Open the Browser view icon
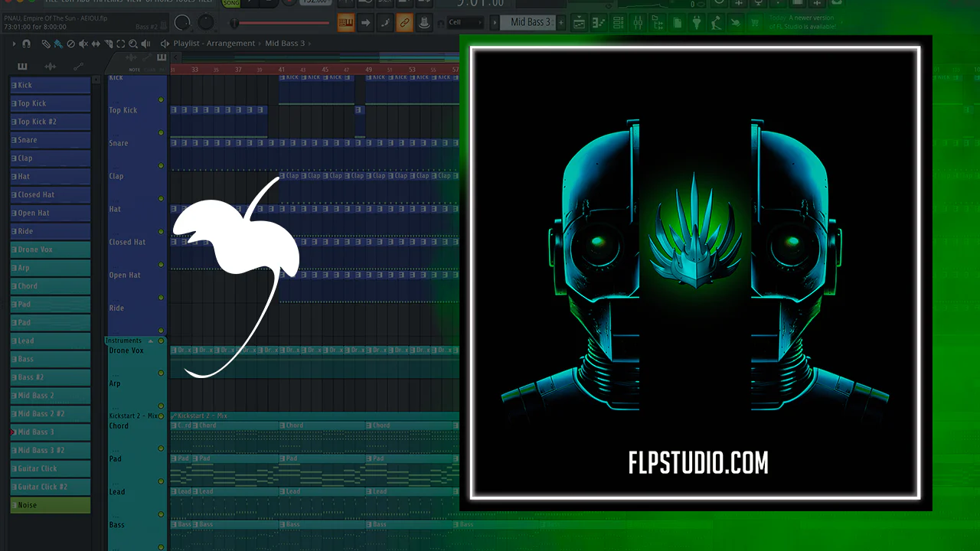980x551 pixels. (658, 23)
